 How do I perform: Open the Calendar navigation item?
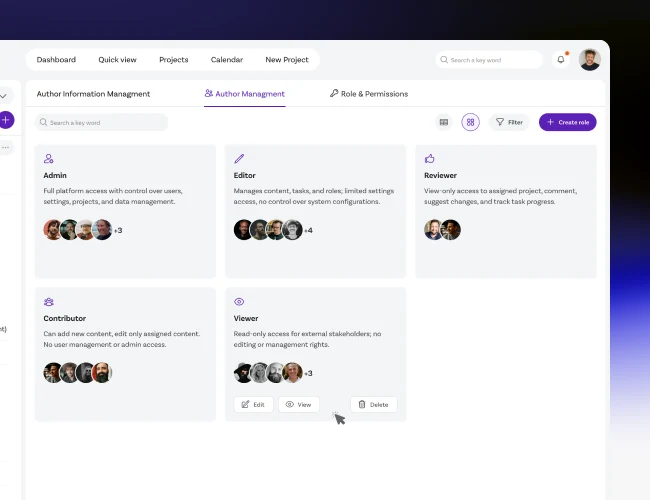[x=227, y=60]
